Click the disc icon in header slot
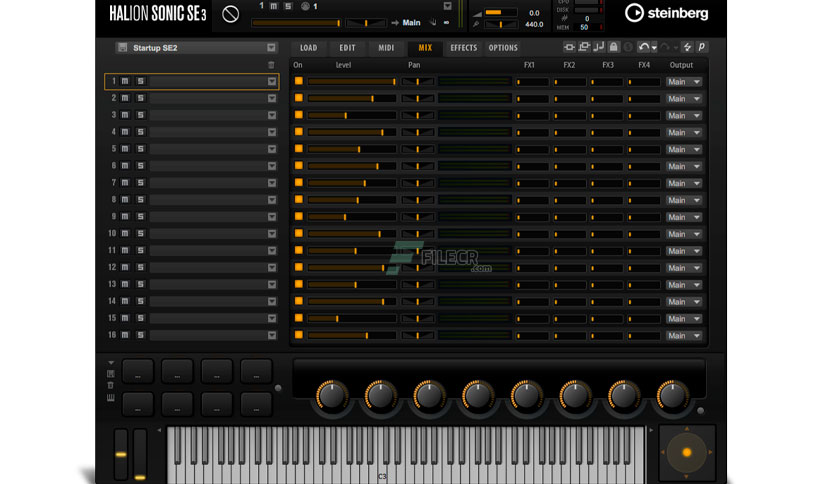Viewport: 836px width, 484px height. coord(305,6)
